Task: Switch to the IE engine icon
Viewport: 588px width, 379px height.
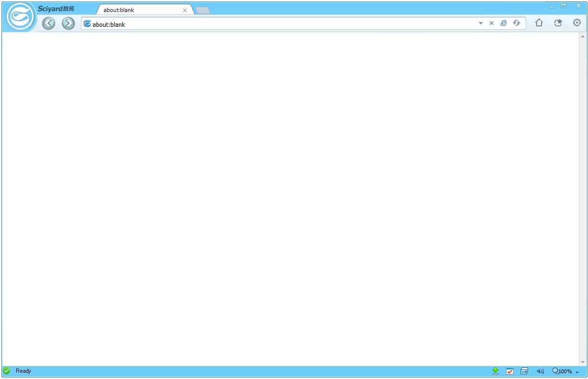Action: pyautogui.click(x=504, y=23)
